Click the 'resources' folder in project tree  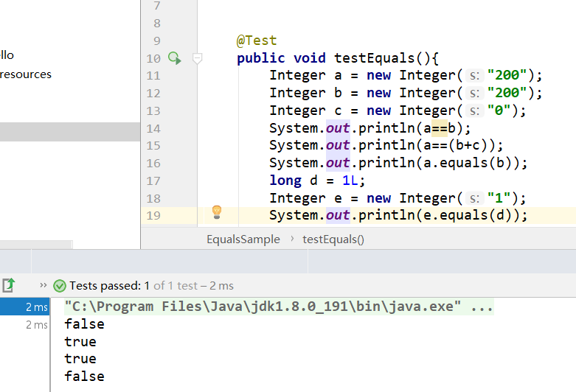coord(26,74)
